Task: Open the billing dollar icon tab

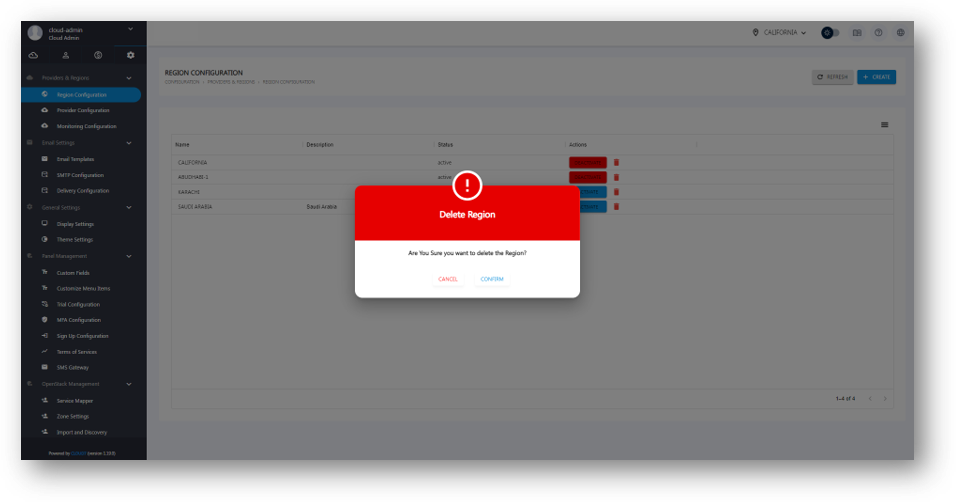Action: (x=98, y=55)
